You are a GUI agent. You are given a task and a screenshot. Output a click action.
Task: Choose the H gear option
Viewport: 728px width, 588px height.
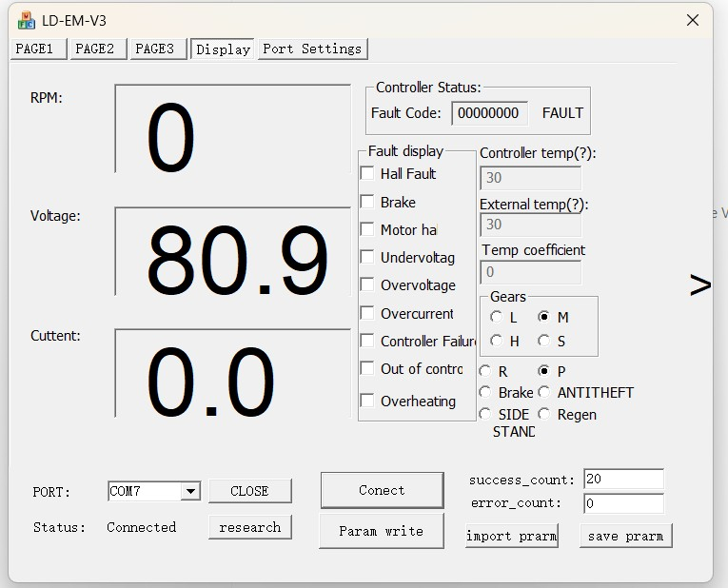click(497, 340)
